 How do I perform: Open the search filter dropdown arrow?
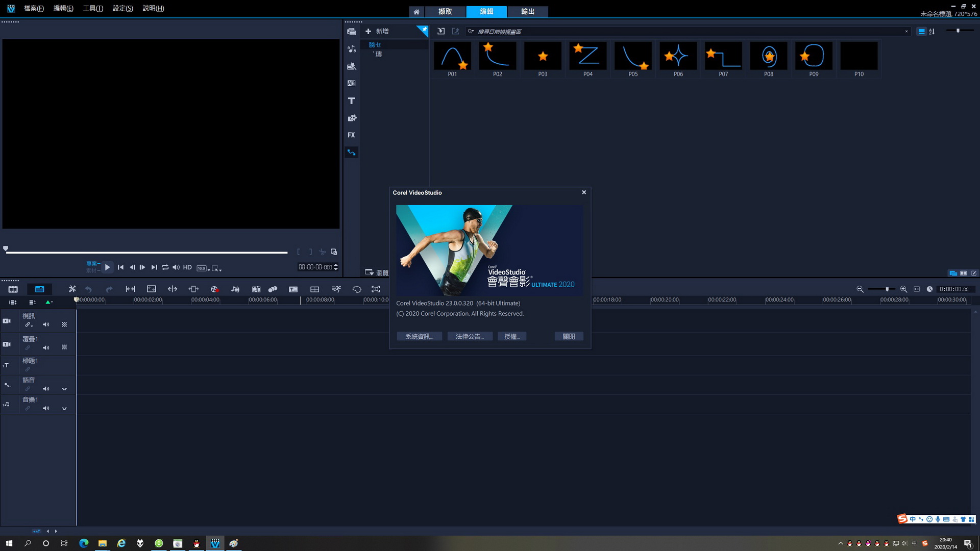coord(471,32)
